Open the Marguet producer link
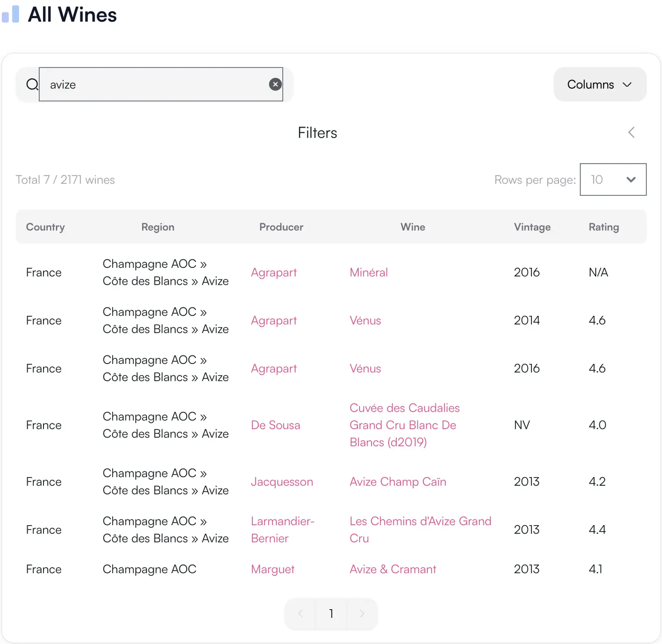The height and width of the screenshot is (644, 662). point(273,569)
